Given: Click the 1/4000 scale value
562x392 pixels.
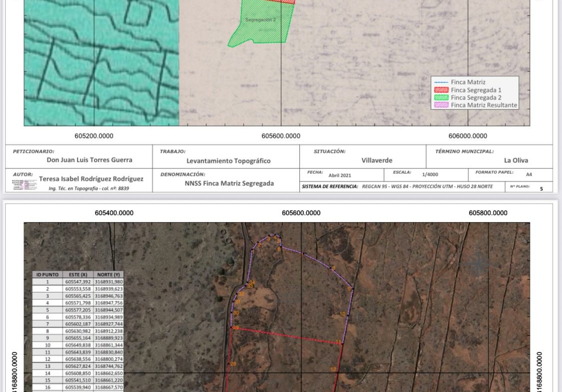Looking at the screenshot, I should click(430, 174).
